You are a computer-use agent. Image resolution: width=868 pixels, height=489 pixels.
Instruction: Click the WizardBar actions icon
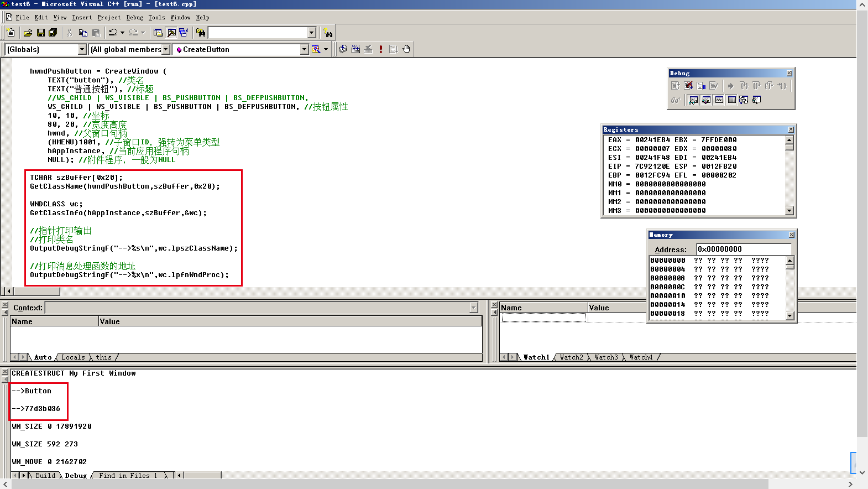point(316,49)
